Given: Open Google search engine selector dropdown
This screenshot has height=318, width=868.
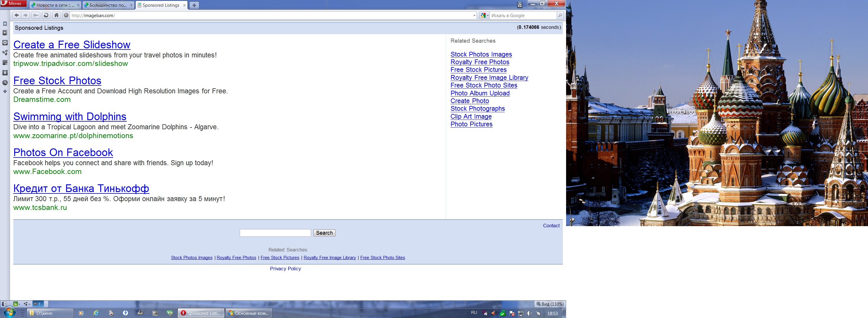Looking at the screenshot, I should click(484, 16).
